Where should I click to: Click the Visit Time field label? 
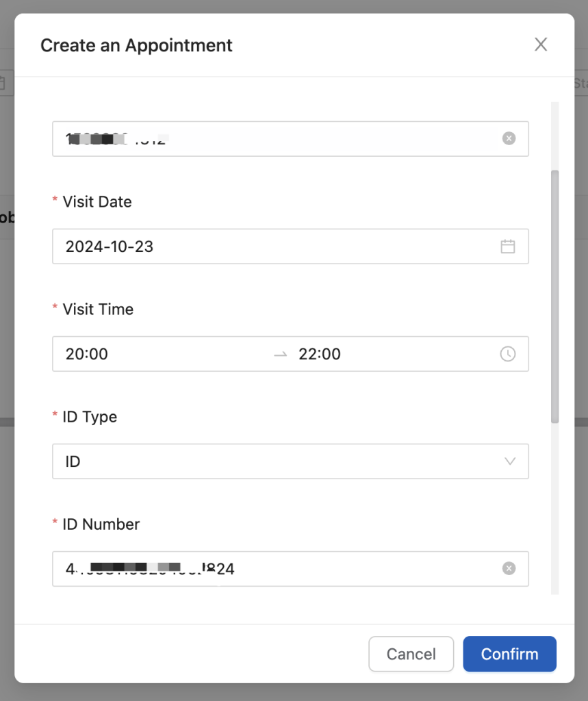(x=98, y=309)
